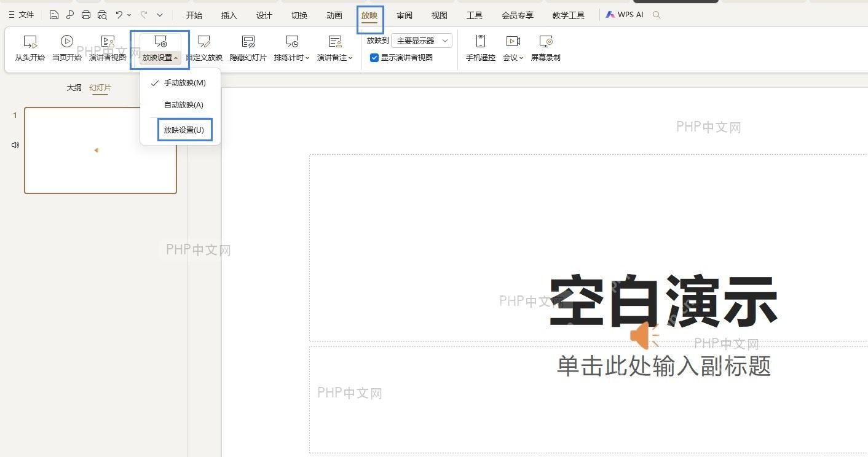
Task: Undo the last action
Action: point(119,15)
